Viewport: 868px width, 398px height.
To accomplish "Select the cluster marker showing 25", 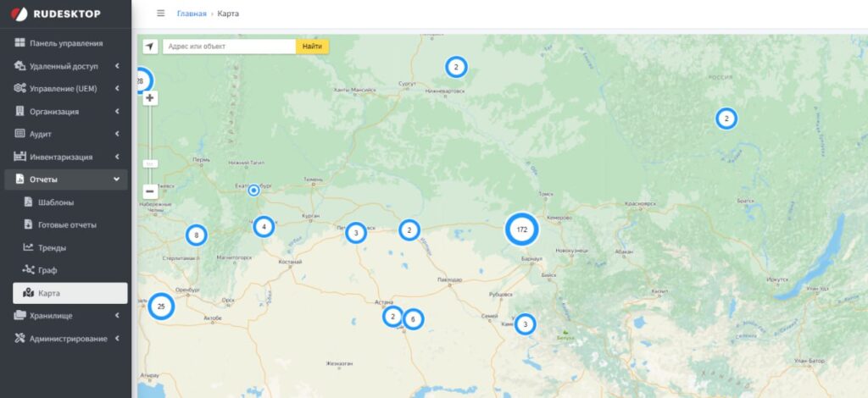I will click(x=160, y=306).
